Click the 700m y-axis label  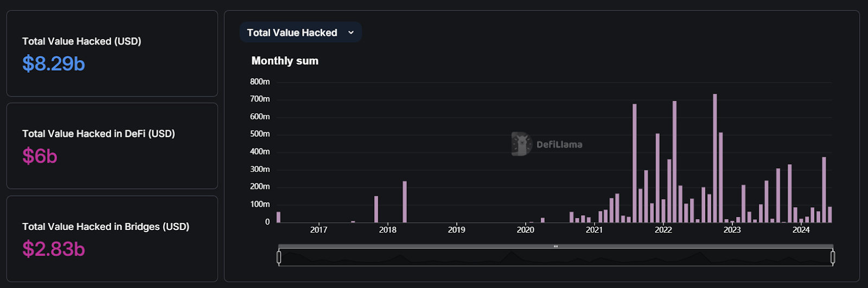pyautogui.click(x=259, y=99)
